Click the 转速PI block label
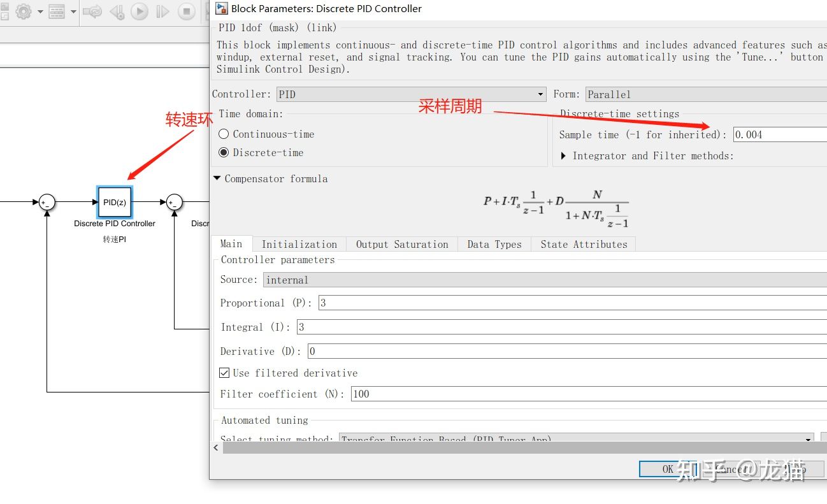Viewport: 827px width, 504px height. click(115, 240)
